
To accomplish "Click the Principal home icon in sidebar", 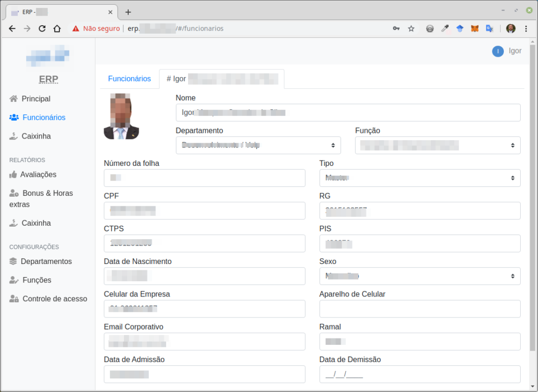I will click(x=14, y=99).
